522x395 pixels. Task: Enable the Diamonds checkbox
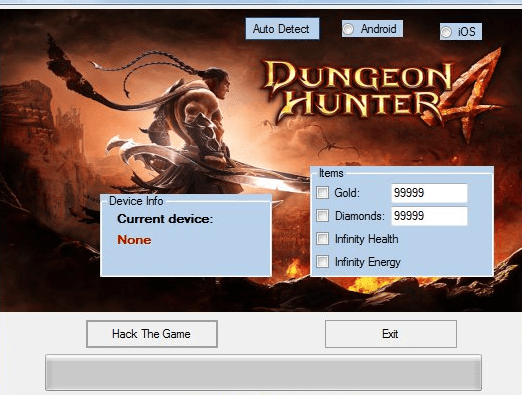pyautogui.click(x=322, y=216)
